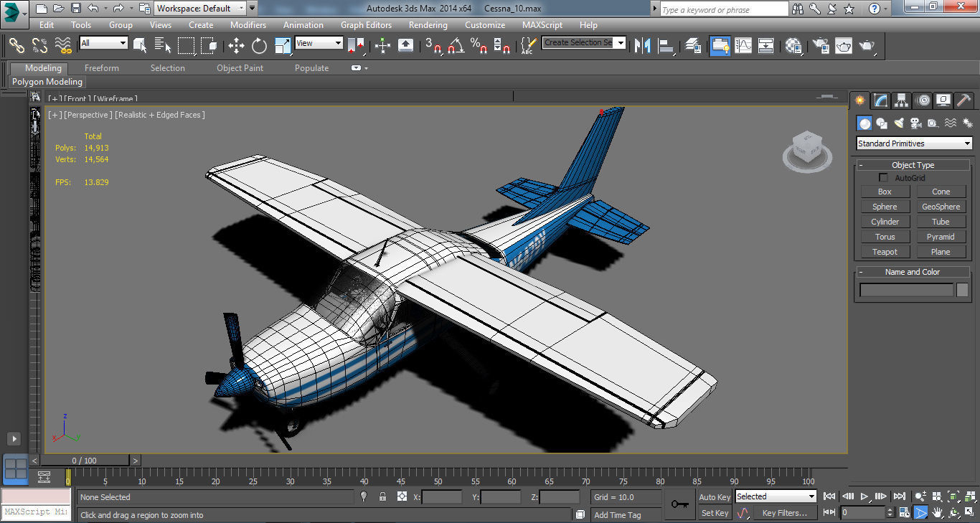Select Lights category in Create panel
The height and width of the screenshot is (523, 980).
(x=899, y=123)
